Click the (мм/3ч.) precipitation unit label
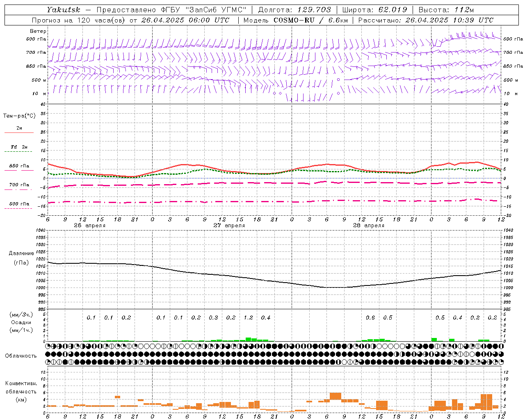The image size is (525, 420). click(x=21, y=315)
